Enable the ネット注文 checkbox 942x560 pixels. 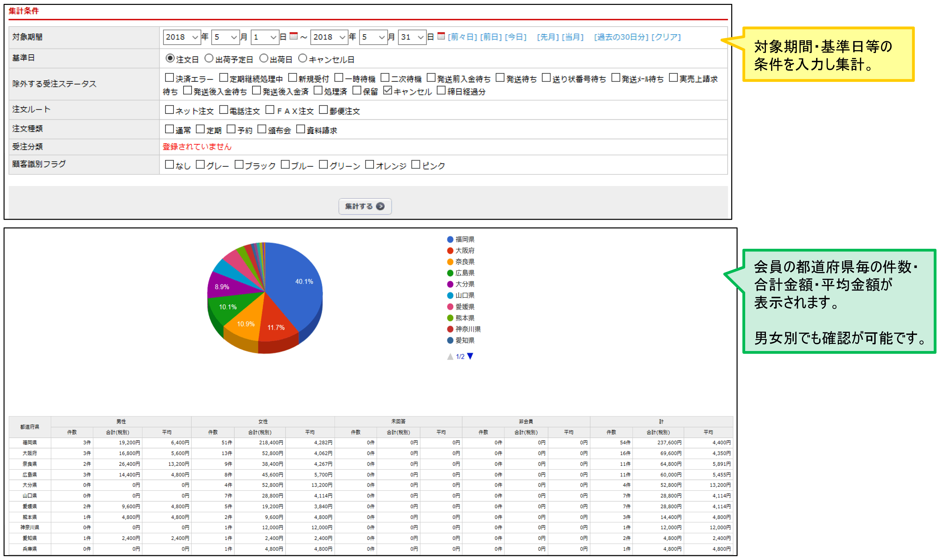point(169,110)
